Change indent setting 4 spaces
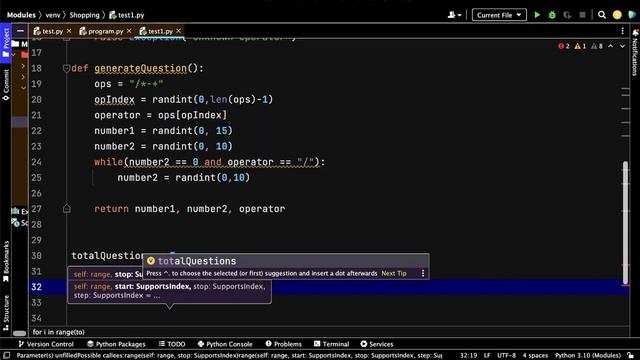Screen dimensions: 640x360 535,356
